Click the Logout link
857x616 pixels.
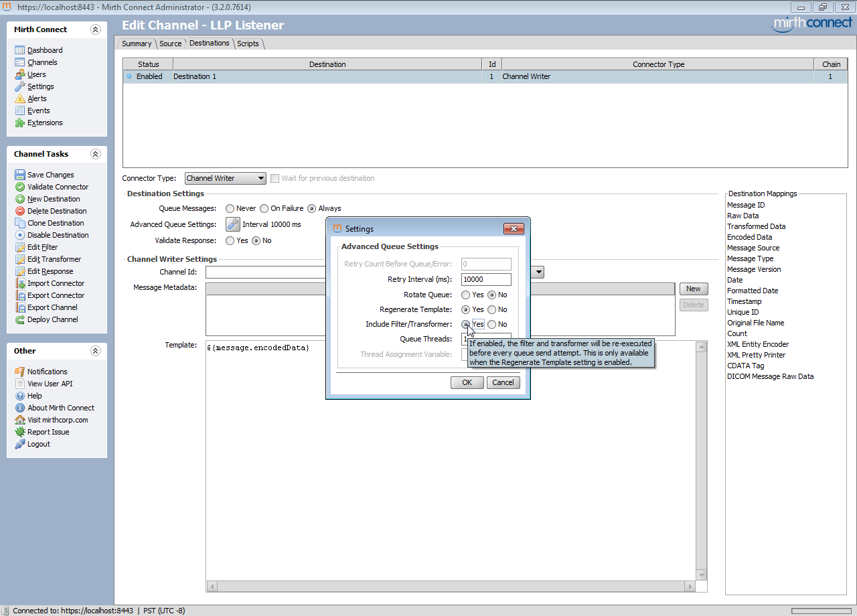39,444
